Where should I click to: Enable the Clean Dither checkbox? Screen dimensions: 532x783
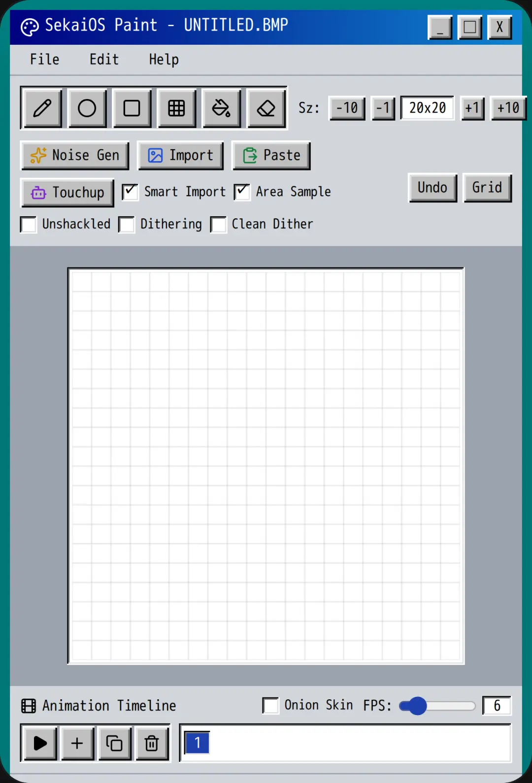(x=218, y=225)
